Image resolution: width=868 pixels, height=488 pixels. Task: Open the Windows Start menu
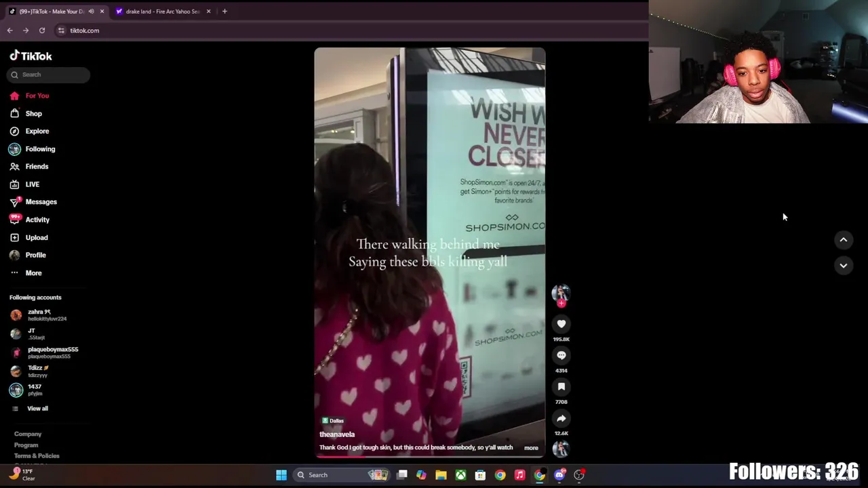pyautogui.click(x=281, y=475)
